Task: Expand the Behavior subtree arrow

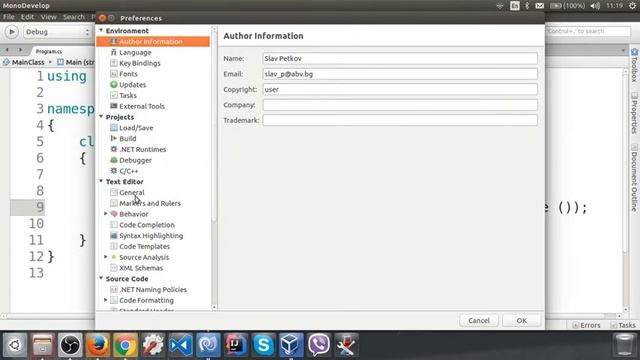Action: click(x=106, y=213)
